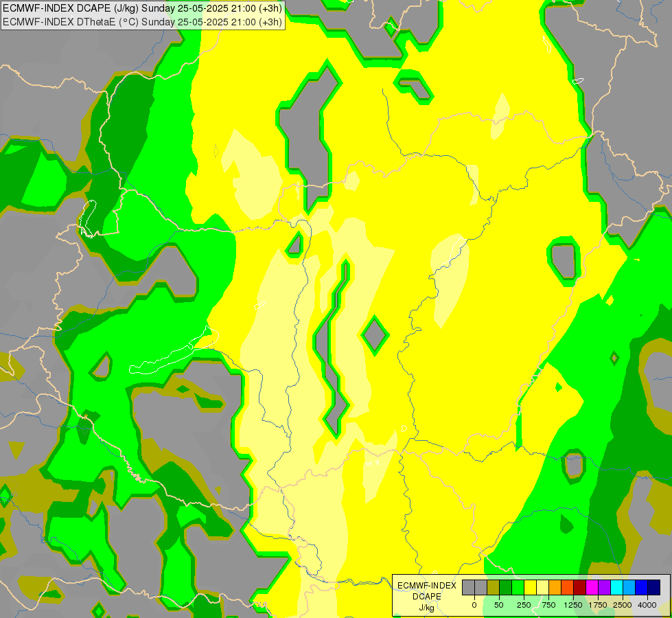Select the light blue legend swatch
Viewport: 672px width, 618px height.
[629, 587]
